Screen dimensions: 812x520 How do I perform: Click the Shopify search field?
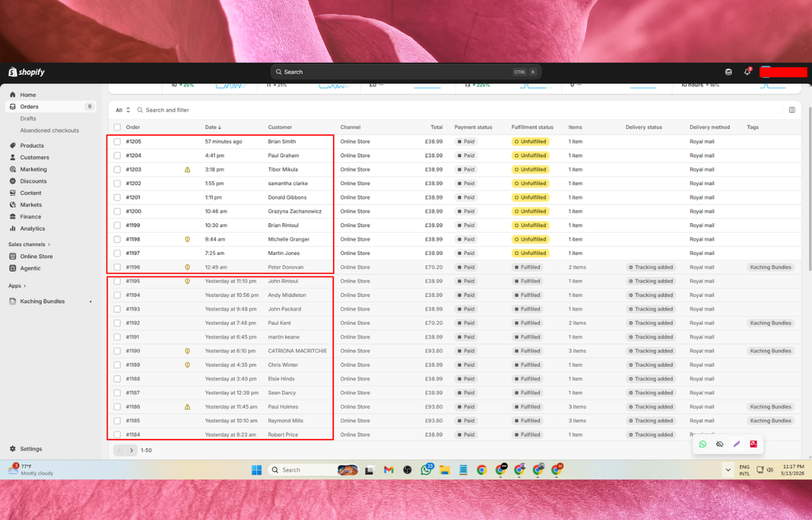406,72
